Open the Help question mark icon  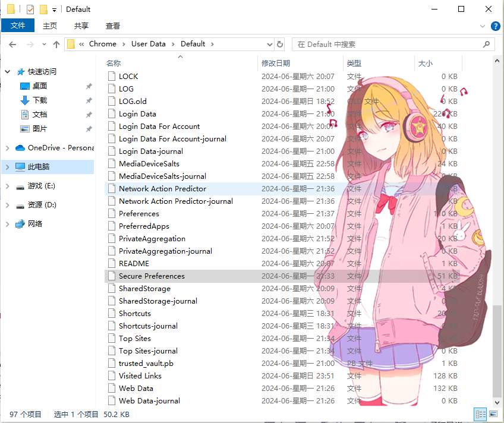496,26
